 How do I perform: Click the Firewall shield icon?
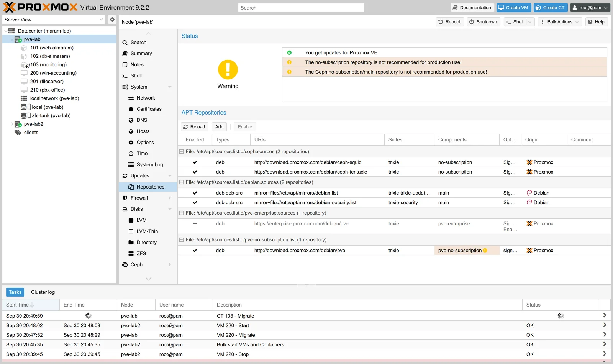[x=125, y=198]
